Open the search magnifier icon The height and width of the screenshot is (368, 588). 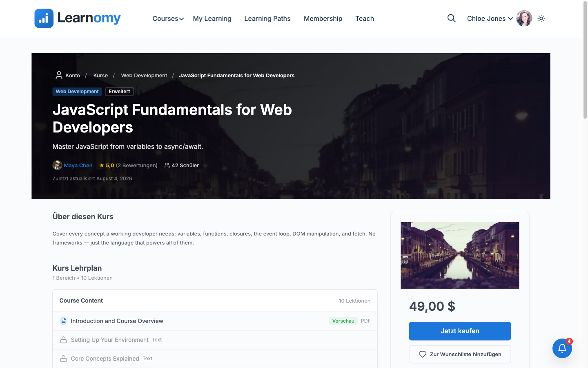451,18
